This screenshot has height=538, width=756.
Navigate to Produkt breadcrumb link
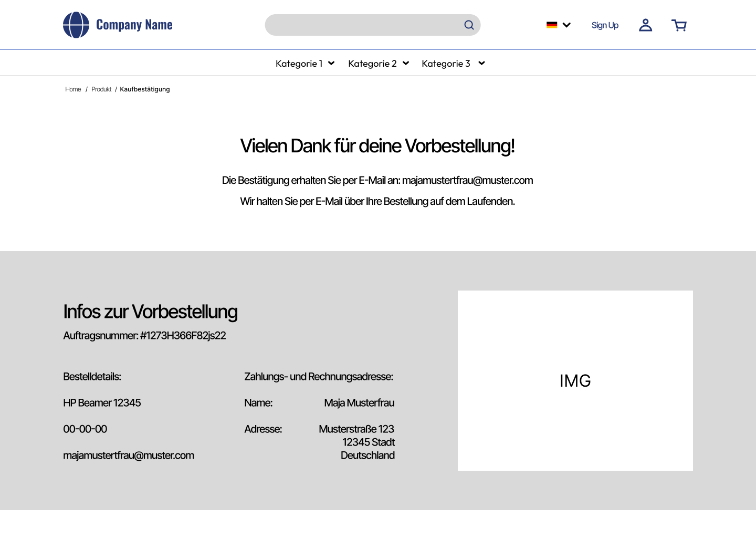[101, 89]
